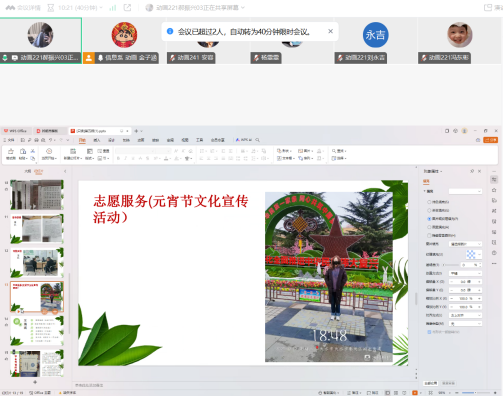Image resolution: width=503 pixels, height=396 pixels.
Task: Click the scissors Cut icon in ribbon
Action: [33, 151]
